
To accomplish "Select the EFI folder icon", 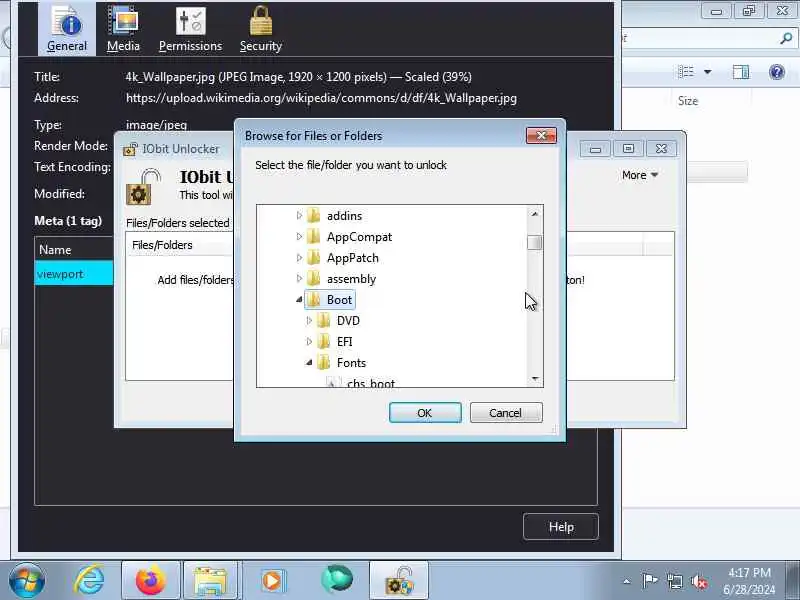I will coord(323,341).
